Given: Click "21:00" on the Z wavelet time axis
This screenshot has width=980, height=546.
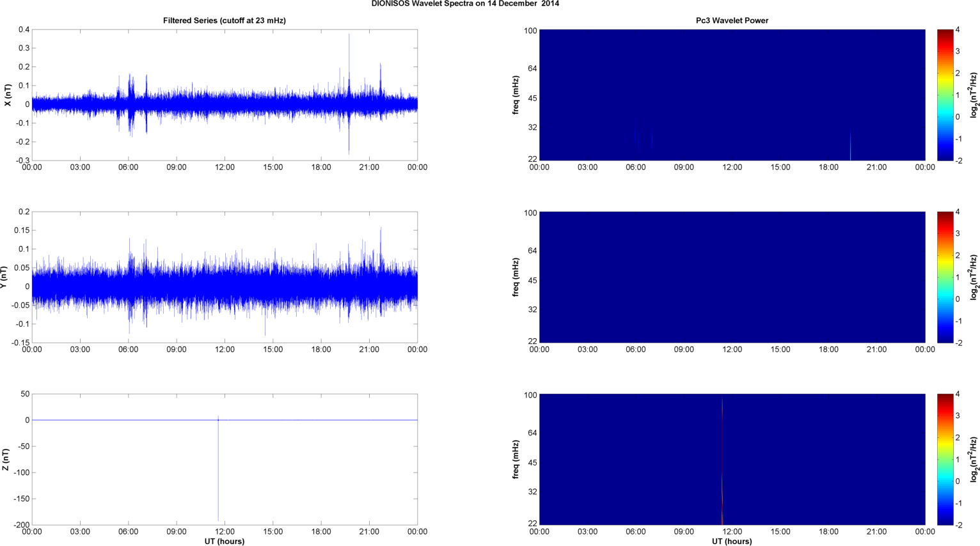Looking at the screenshot, I should click(x=876, y=532).
